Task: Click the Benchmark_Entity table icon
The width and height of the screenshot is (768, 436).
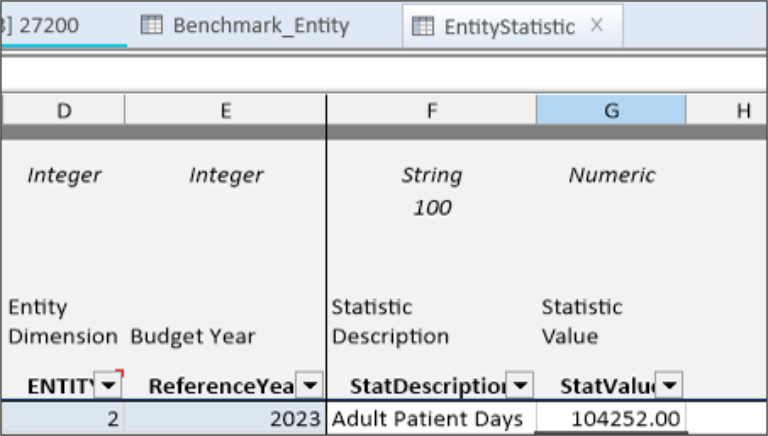Action: coord(151,26)
